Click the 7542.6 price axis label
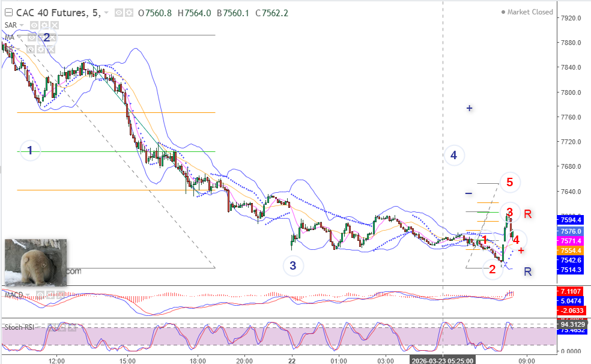The height and width of the screenshot is (364, 591). 570,260
